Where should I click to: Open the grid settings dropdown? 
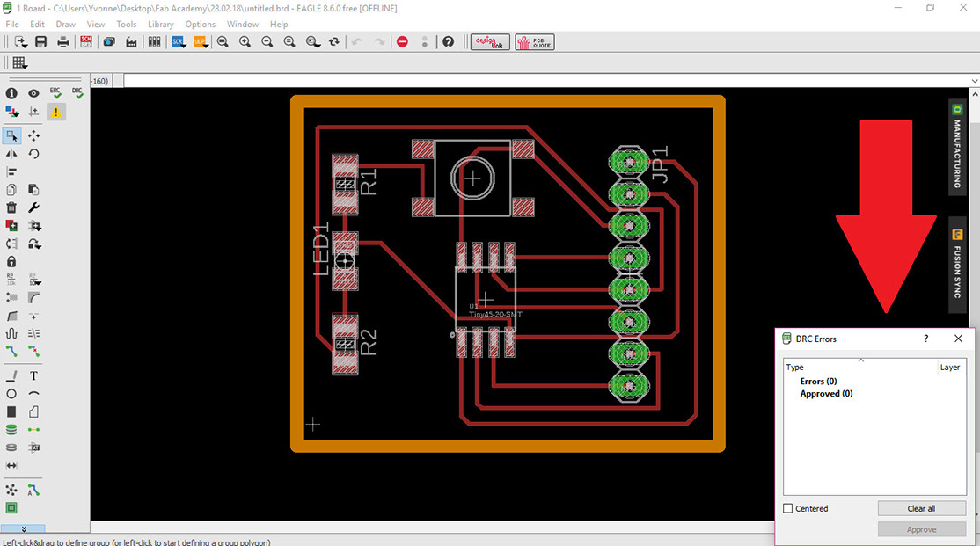[19, 62]
